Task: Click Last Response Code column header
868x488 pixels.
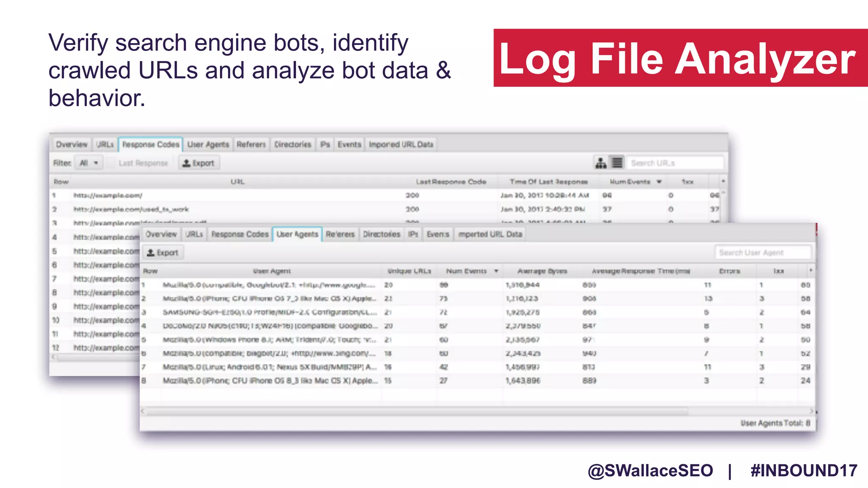Action: click(451, 182)
